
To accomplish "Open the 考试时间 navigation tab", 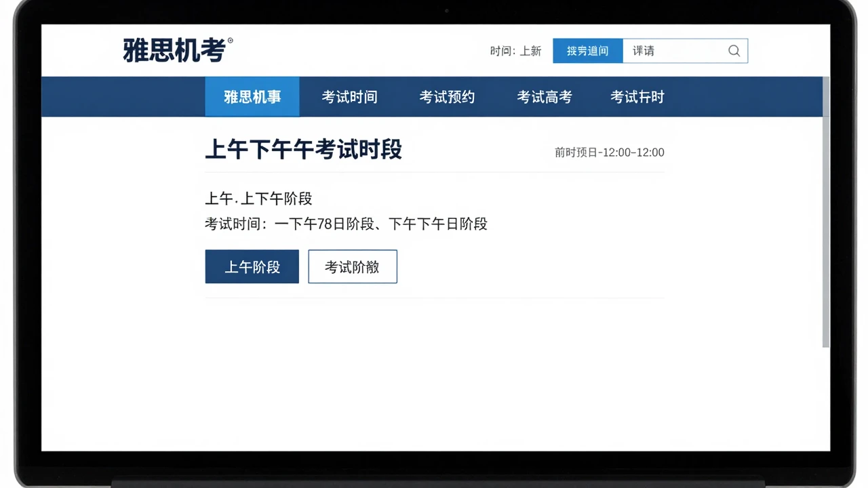I will click(x=349, y=97).
